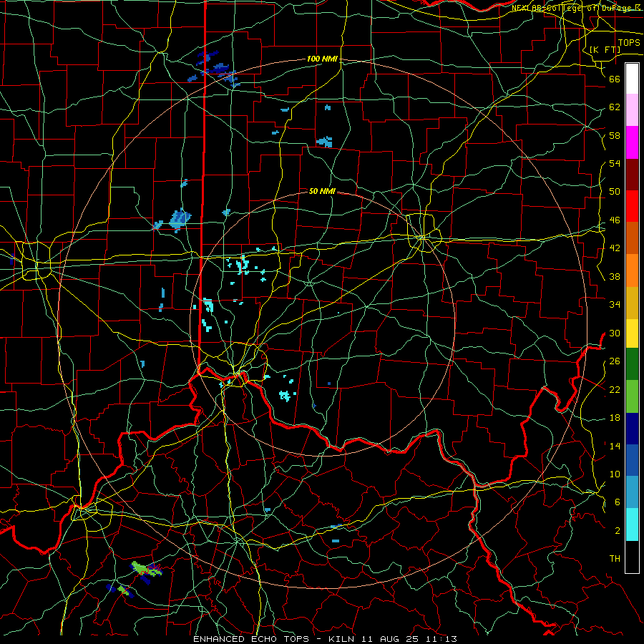This screenshot has height=644, width=644.
Task: Click the "58" scale value
Action: 615,135
